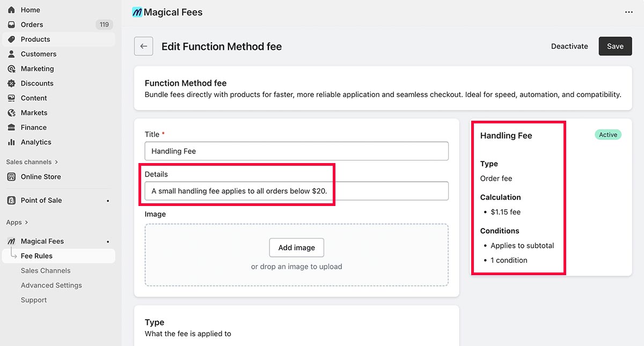This screenshot has width=644, height=346.
Task: Go back using the arrow button
Action: click(143, 47)
